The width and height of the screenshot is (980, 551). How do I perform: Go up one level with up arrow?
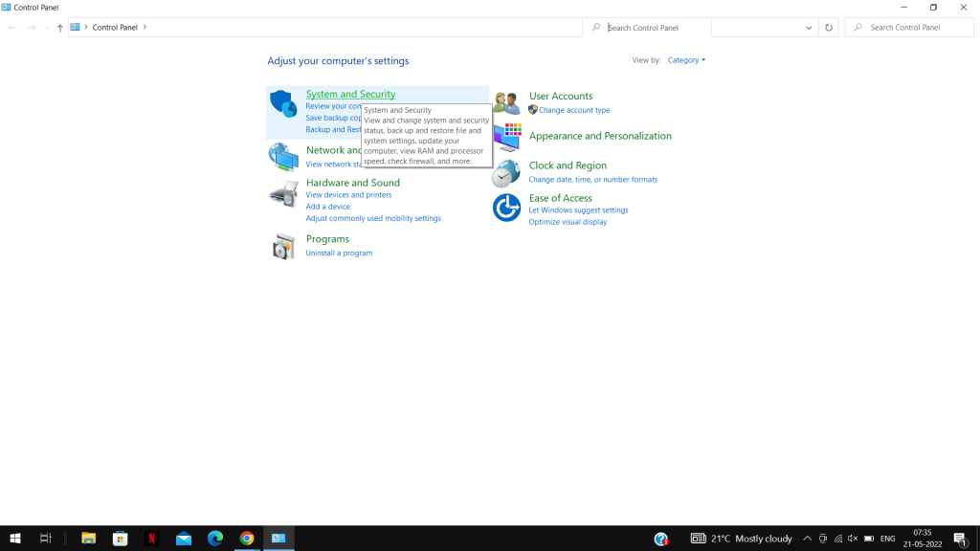point(59,28)
